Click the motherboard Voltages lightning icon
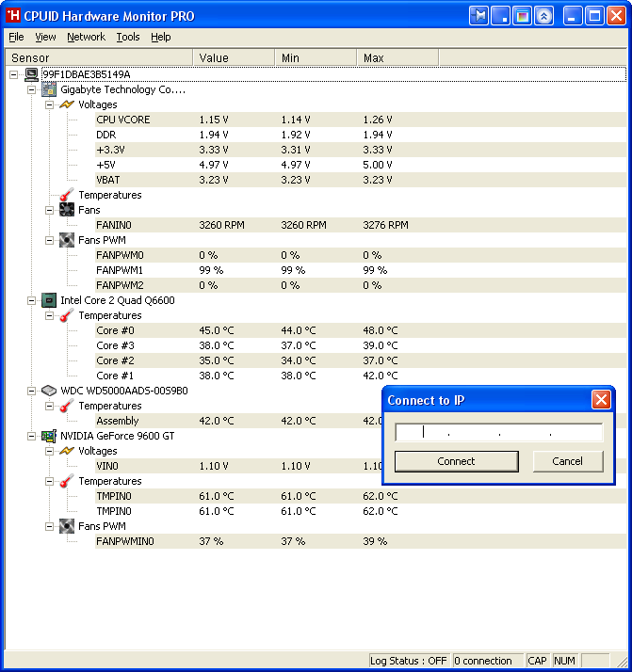 click(x=67, y=104)
